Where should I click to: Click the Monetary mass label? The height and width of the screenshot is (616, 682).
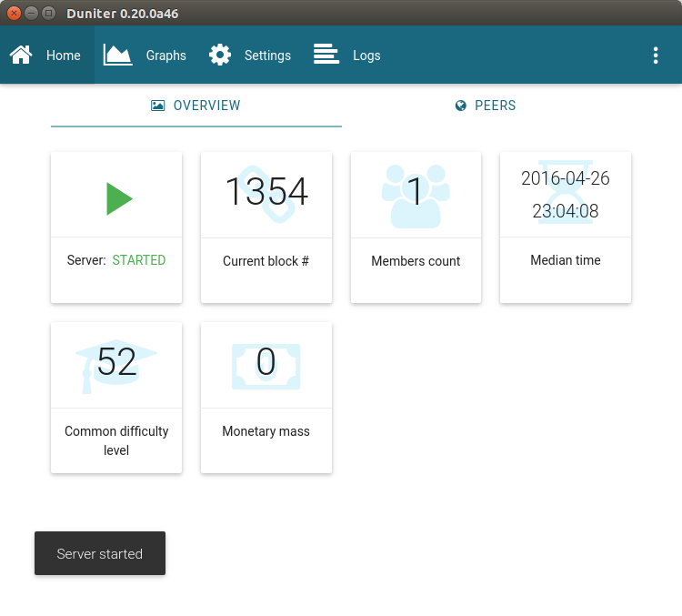pos(266,431)
